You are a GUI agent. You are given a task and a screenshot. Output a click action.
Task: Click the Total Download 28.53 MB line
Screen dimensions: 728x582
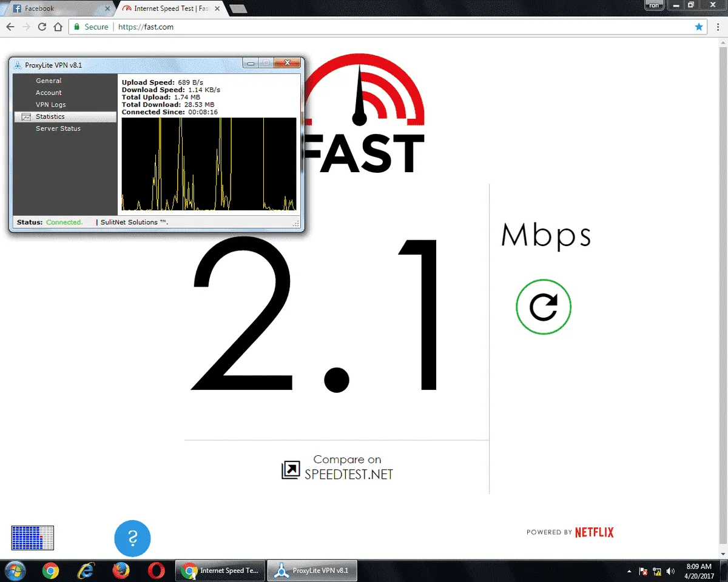pyautogui.click(x=169, y=104)
